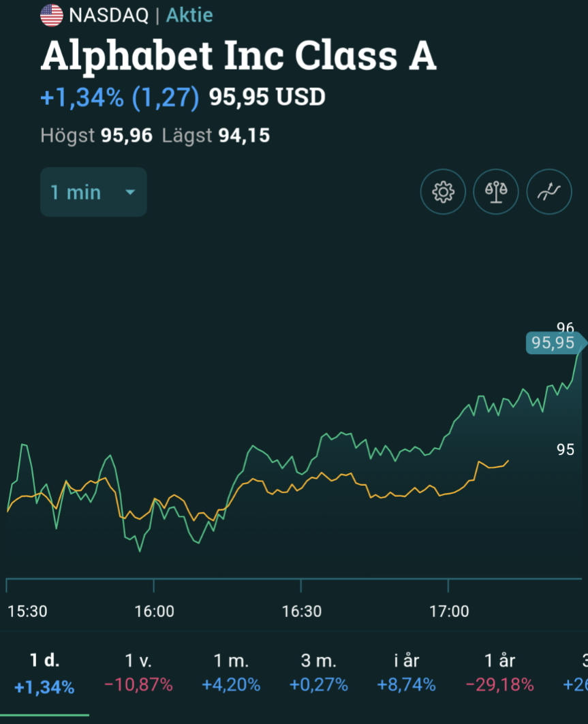
Task: Tap the US flag icon
Action: point(52,15)
